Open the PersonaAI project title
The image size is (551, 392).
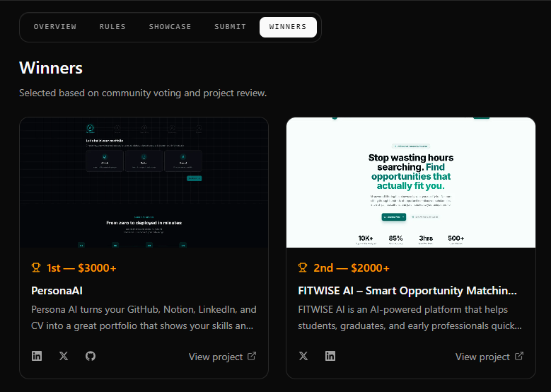[x=57, y=291]
